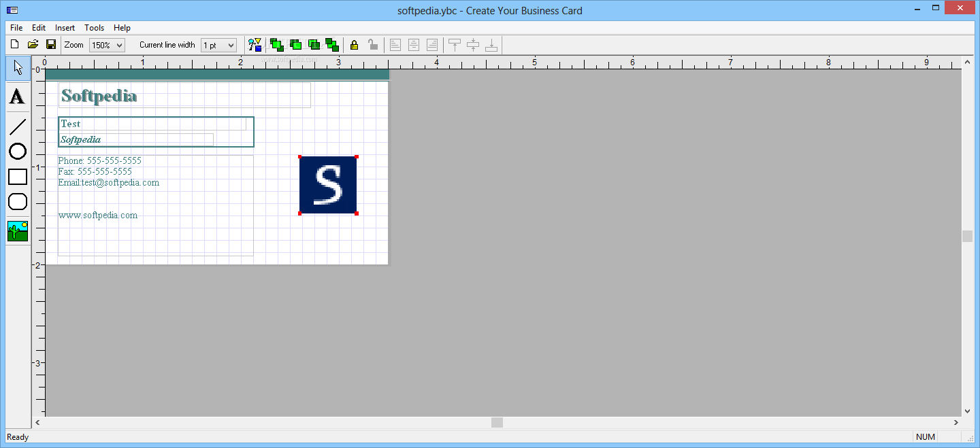980x448 pixels.
Task: Save the card with the floppy disk icon
Action: point(51,45)
